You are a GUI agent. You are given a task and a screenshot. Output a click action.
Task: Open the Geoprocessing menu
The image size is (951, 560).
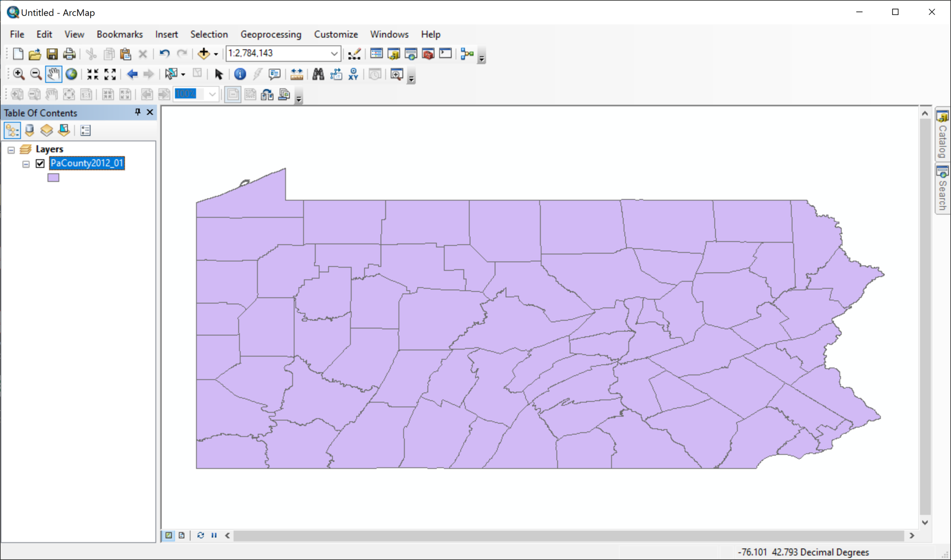pos(270,34)
